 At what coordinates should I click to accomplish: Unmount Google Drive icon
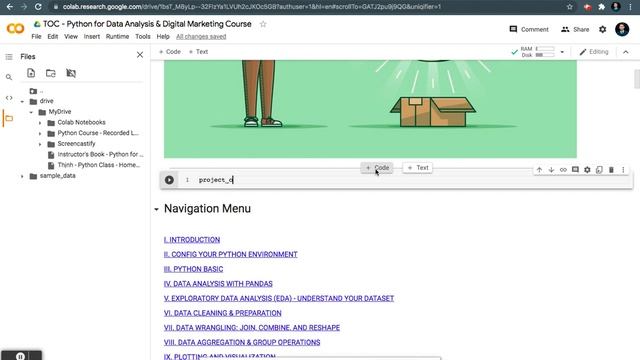point(71,73)
